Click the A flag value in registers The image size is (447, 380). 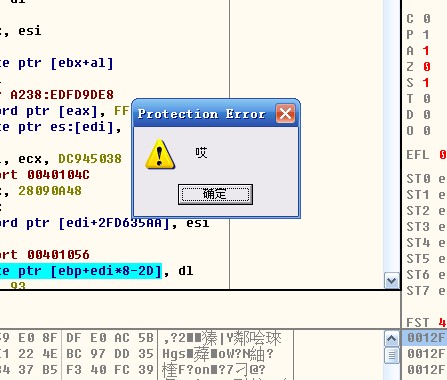426,51
